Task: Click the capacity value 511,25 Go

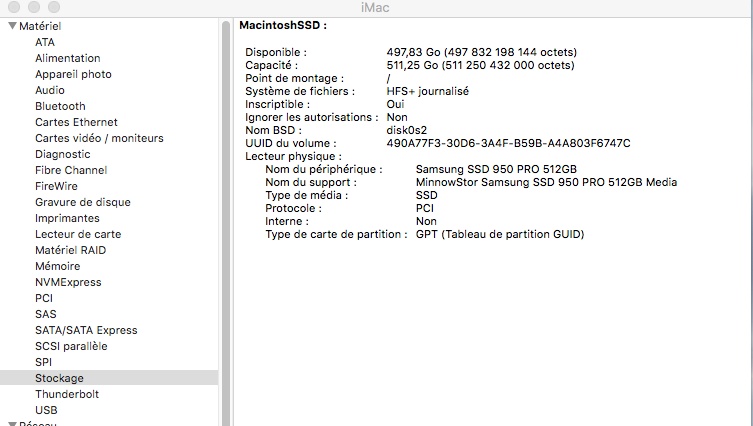Action: coord(480,65)
